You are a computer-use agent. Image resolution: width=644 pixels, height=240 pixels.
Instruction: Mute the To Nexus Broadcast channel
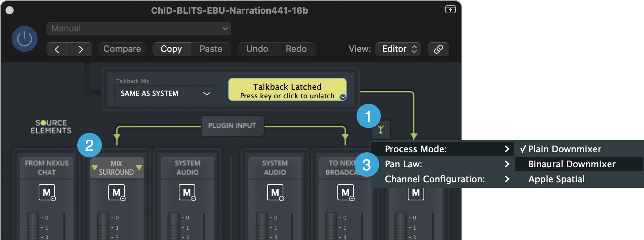346,193
